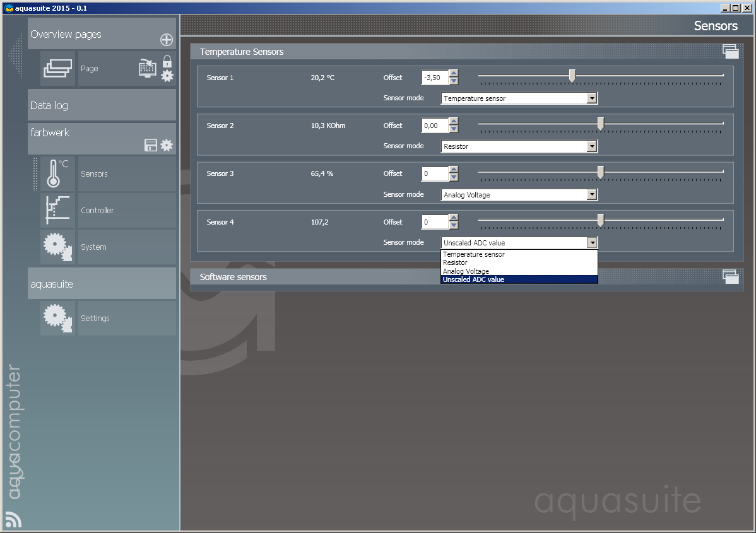Open the Page stacked-pages icon
The image size is (756, 533).
tap(58, 68)
